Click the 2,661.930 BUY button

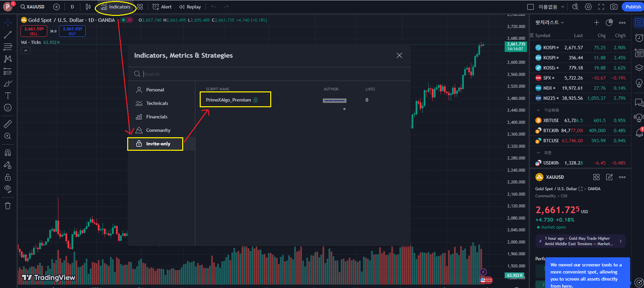coord(72,31)
